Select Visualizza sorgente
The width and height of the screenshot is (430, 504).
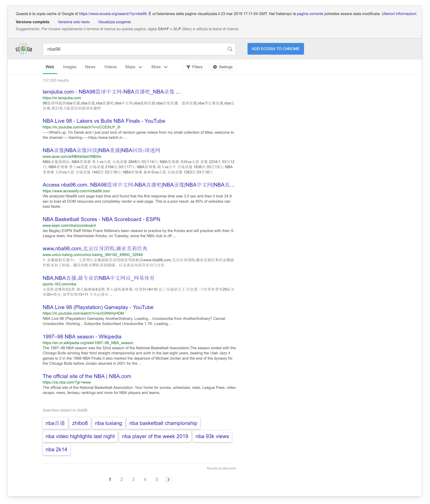114,22
